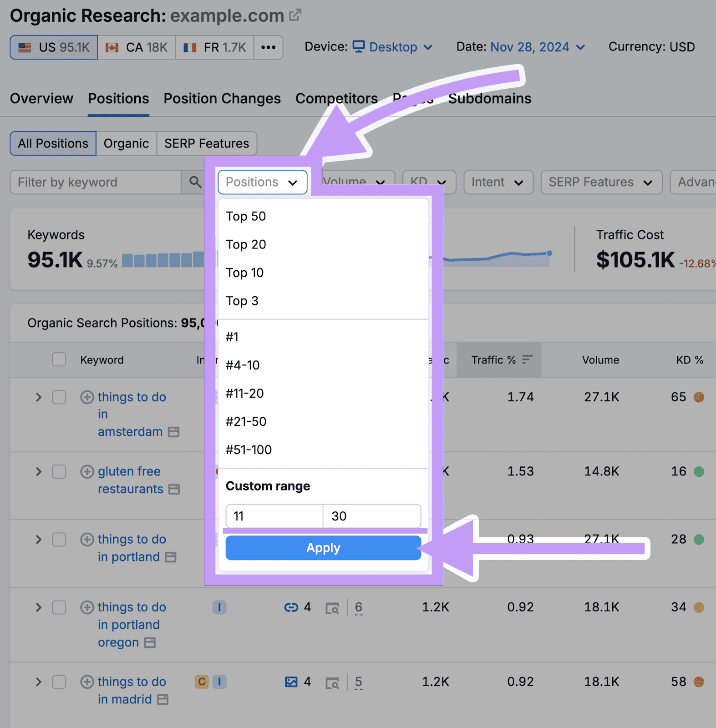
Task: Open SERP snapshot icon next to amsterdam keyword
Action: coord(173,432)
